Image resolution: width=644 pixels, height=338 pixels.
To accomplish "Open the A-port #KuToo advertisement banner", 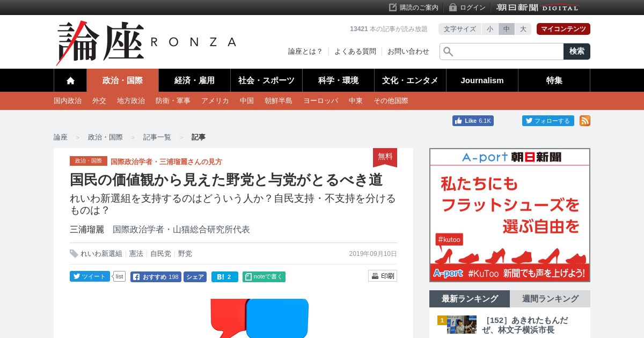I will tap(510, 215).
